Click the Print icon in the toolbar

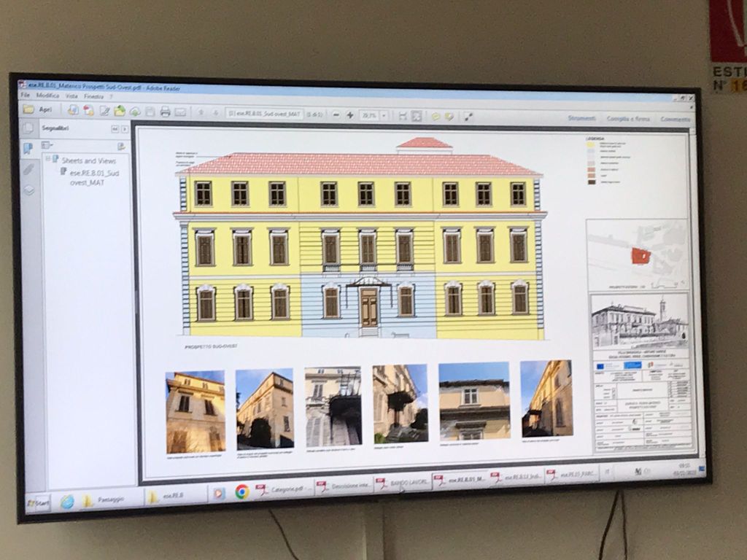[165, 112]
